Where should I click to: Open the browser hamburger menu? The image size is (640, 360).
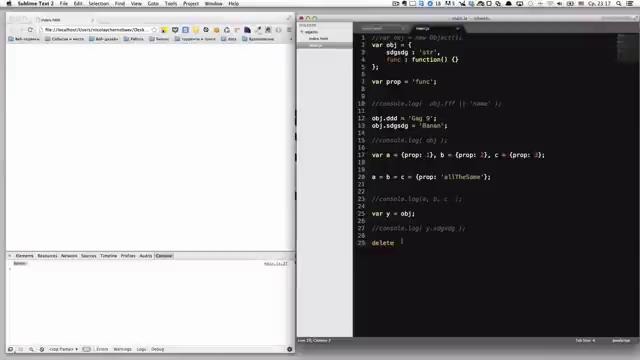tap(289, 30)
